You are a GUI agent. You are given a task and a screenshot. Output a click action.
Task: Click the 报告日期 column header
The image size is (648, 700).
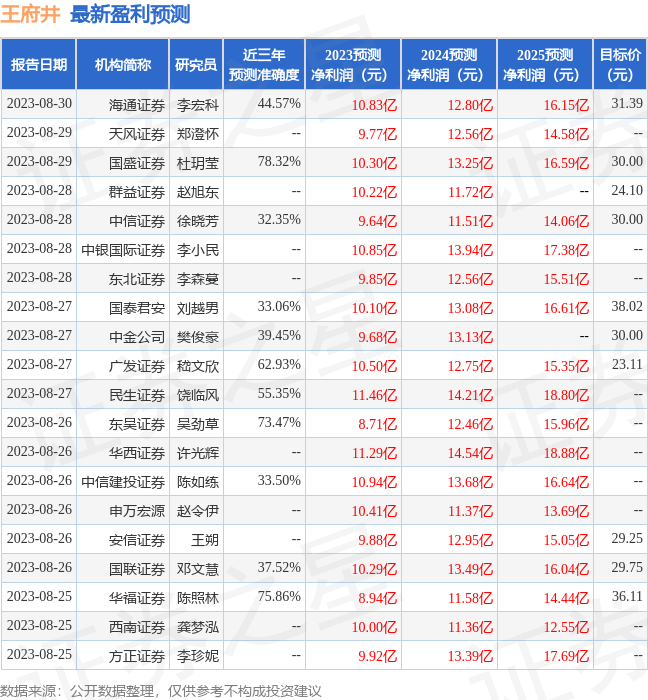pyautogui.click(x=39, y=65)
